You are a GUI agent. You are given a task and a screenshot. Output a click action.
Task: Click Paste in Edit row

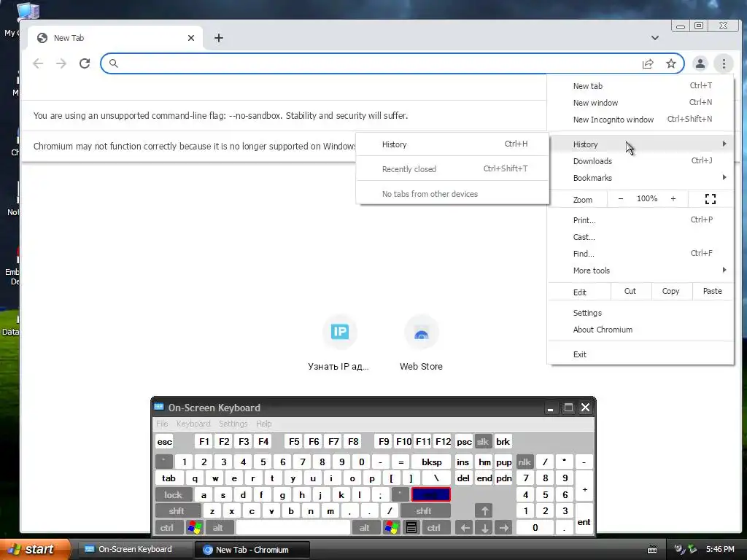[x=712, y=291]
